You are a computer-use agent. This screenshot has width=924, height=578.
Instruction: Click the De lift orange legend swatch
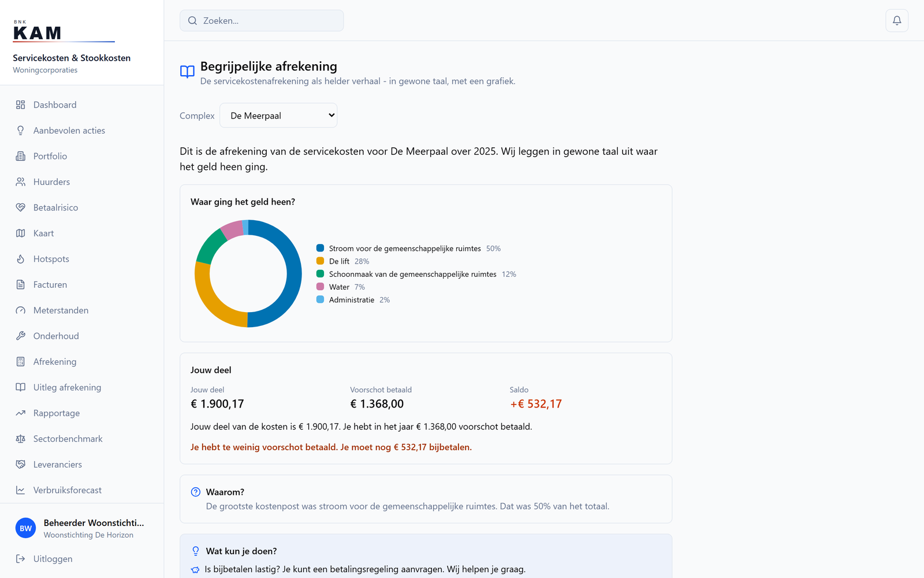[320, 261]
